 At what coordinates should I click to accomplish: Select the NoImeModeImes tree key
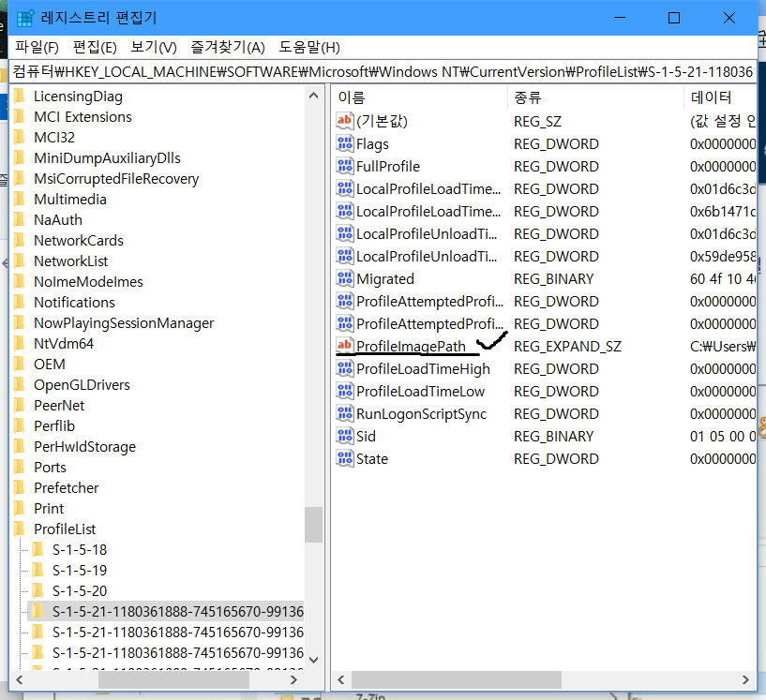pos(88,282)
